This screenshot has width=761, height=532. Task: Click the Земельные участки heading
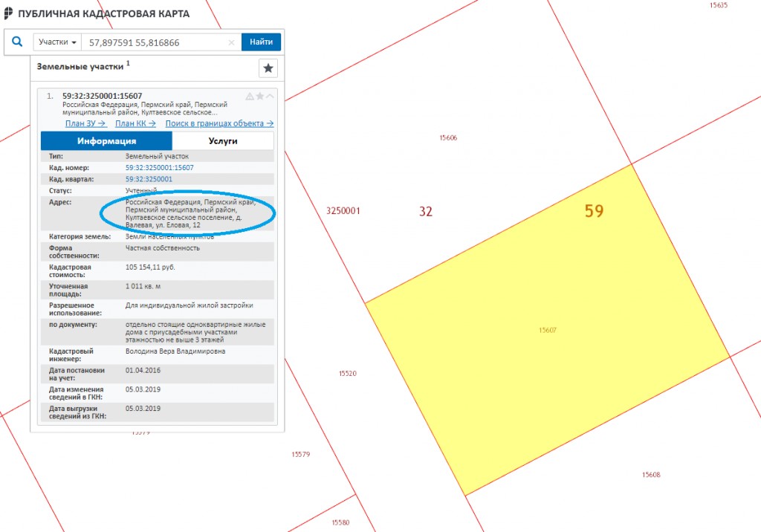(x=80, y=67)
